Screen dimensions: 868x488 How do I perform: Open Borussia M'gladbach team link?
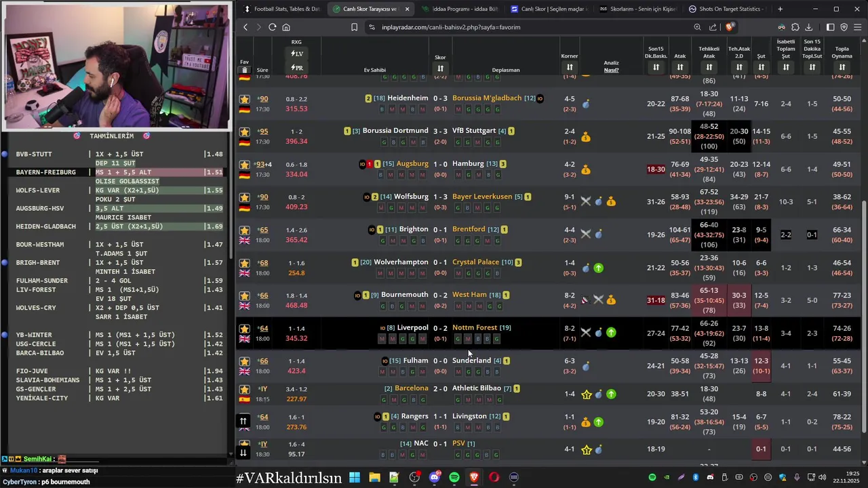[487, 98]
